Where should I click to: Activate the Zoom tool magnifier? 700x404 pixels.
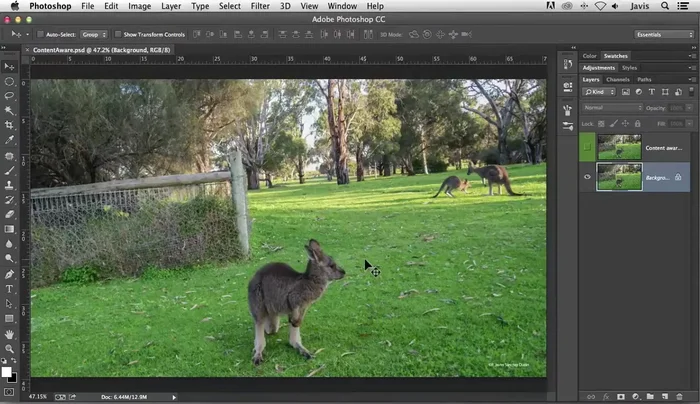(9, 348)
